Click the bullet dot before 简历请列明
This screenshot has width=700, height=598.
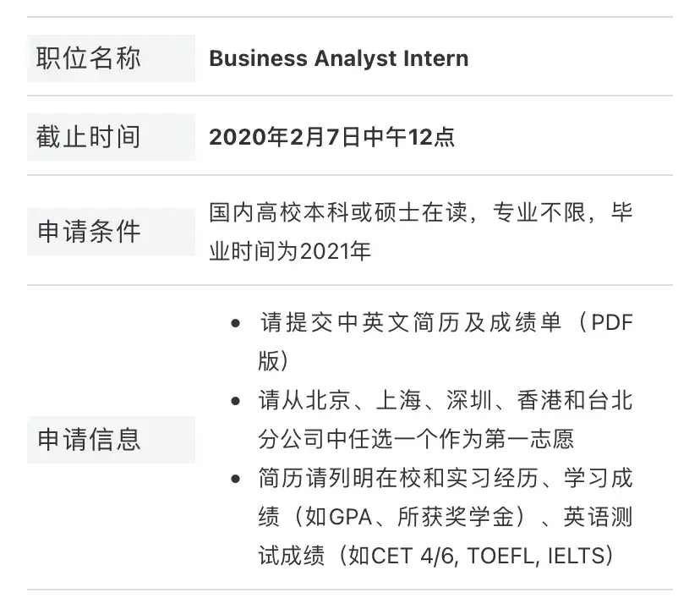[x=235, y=479]
